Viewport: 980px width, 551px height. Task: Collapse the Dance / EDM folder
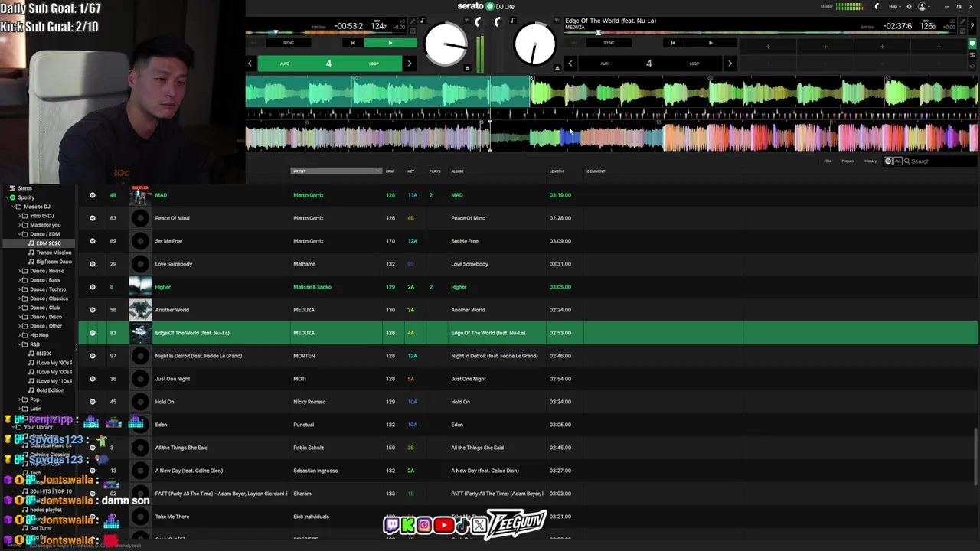point(18,234)
